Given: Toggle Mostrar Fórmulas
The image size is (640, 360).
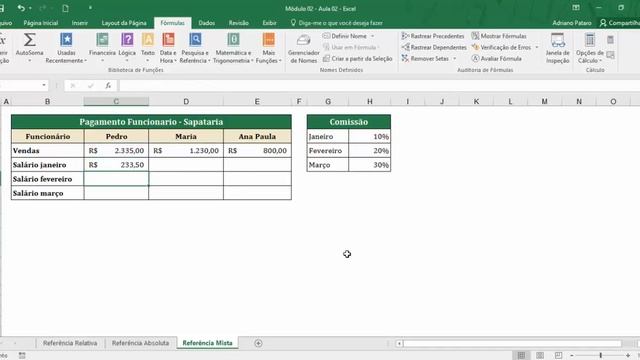Looking at the screenshot, I should tap(499, 36).
